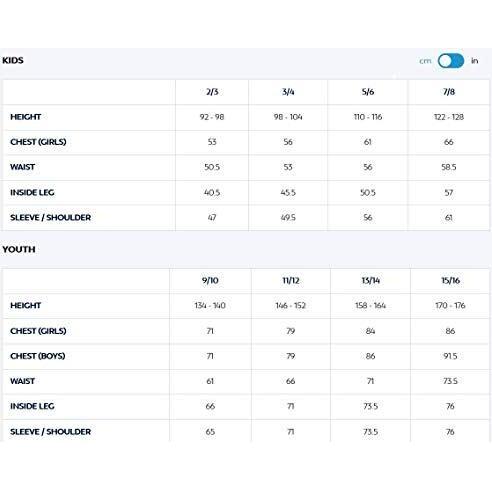Viewport: 492px width, 492px height.
Task: Toggle the cm/in unit switch
Action: pos(451,61)
